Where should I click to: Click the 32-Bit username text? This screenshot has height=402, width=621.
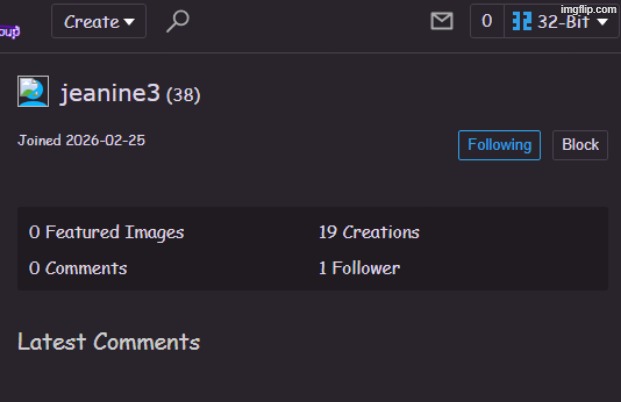click(564, 21)
